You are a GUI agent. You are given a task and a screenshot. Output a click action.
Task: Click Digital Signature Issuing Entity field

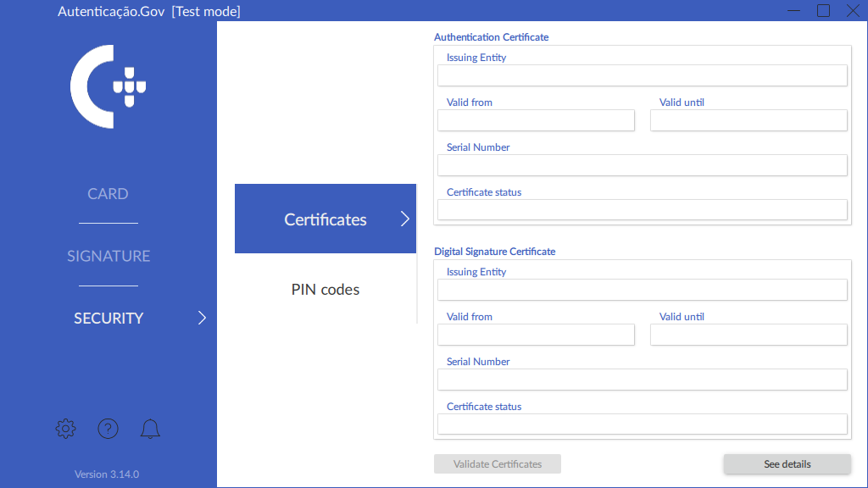(642, 290)
